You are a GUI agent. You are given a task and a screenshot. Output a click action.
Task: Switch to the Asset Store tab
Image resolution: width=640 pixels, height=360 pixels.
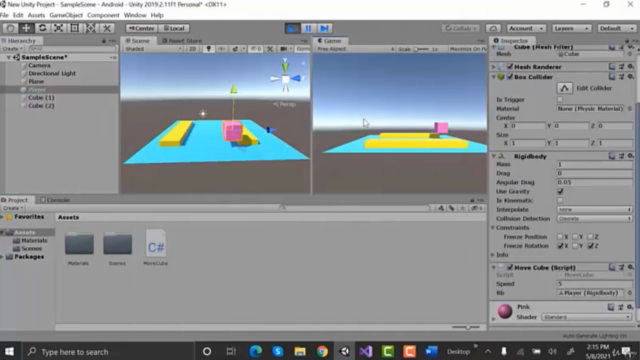coord(182,41)
